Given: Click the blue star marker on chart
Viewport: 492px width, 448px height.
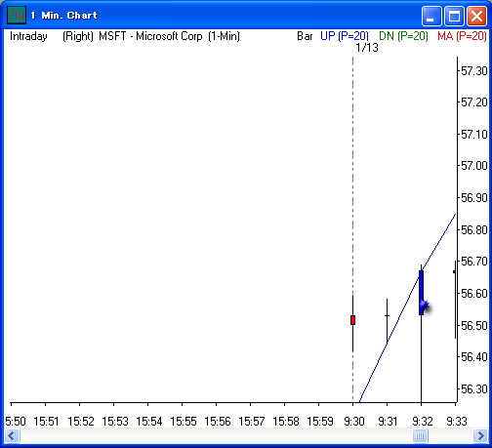Looking at the screenshot, I should click(425, 305).
